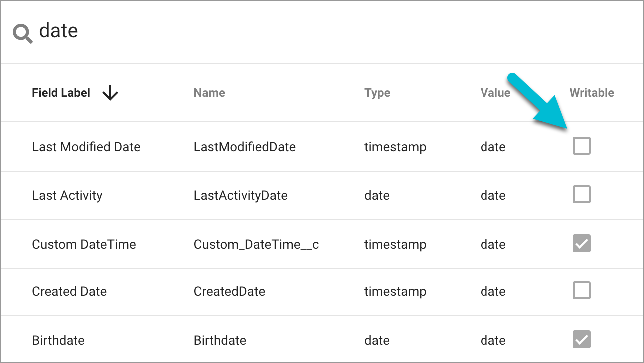Viewport: 644px width, 363px height.
Task: Click the Custom_DateTime__c name cell
Action: coord(256,244)
